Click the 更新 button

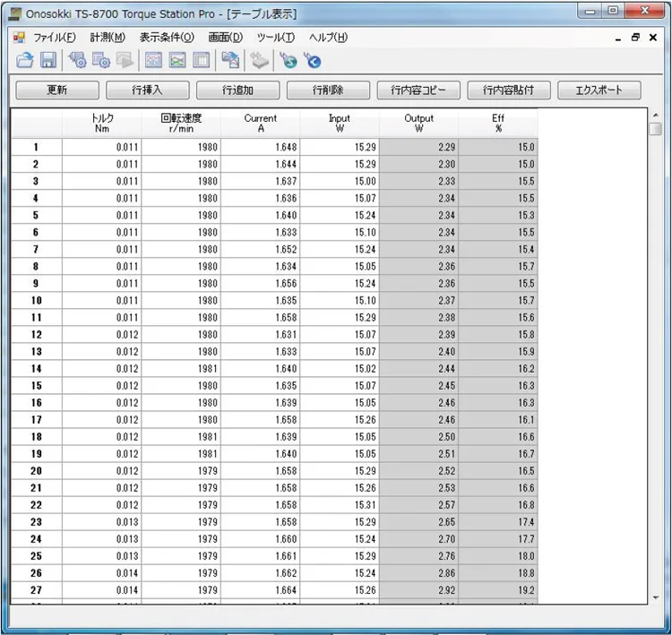point(57,90)
